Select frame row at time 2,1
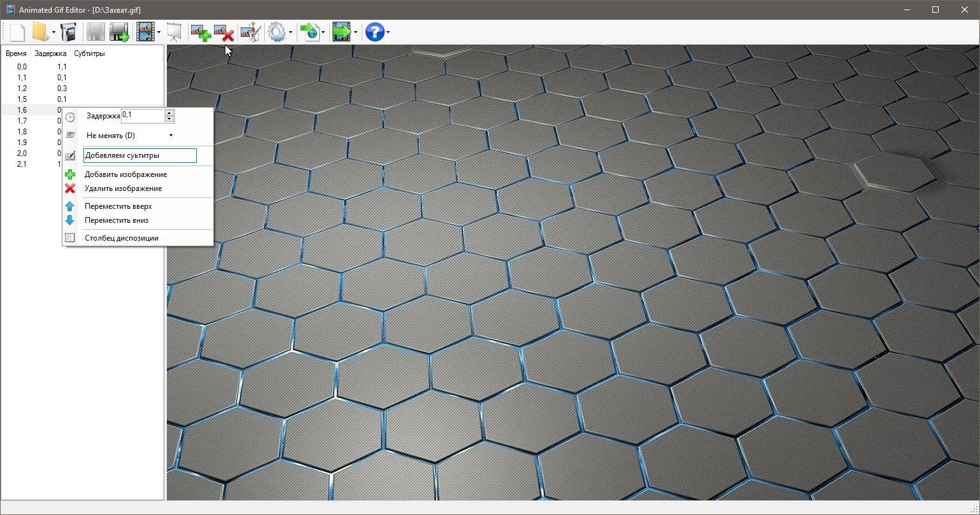This screenshot has height=515, width=980. point(32,164)
